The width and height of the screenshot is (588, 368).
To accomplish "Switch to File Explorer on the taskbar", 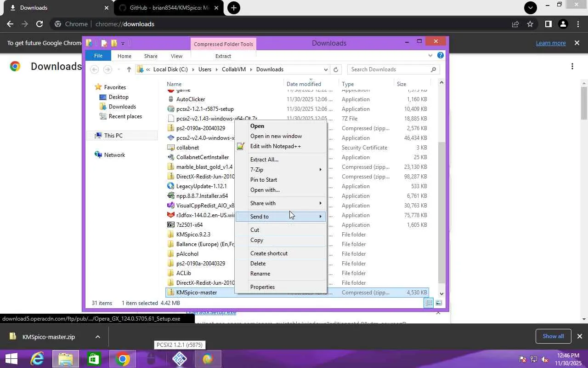I will [66, 359].
